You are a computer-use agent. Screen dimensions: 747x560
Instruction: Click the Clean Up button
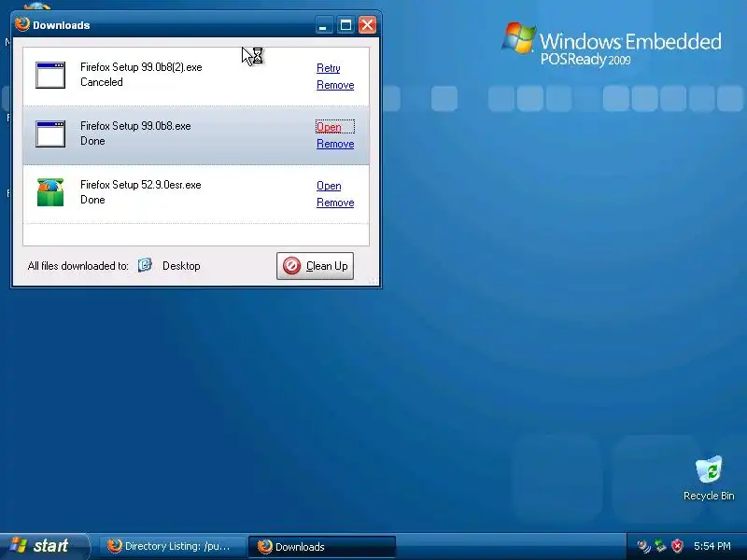coord(315,266)
